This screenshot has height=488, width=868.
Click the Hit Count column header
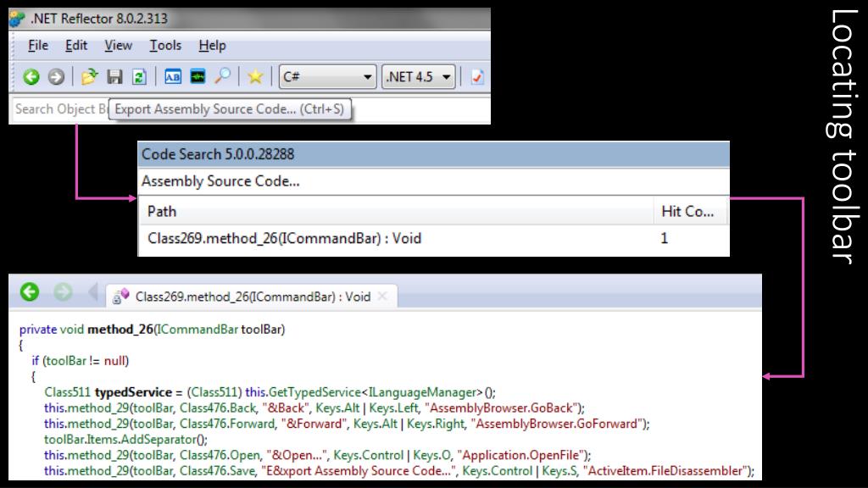(x=690, y=211)
